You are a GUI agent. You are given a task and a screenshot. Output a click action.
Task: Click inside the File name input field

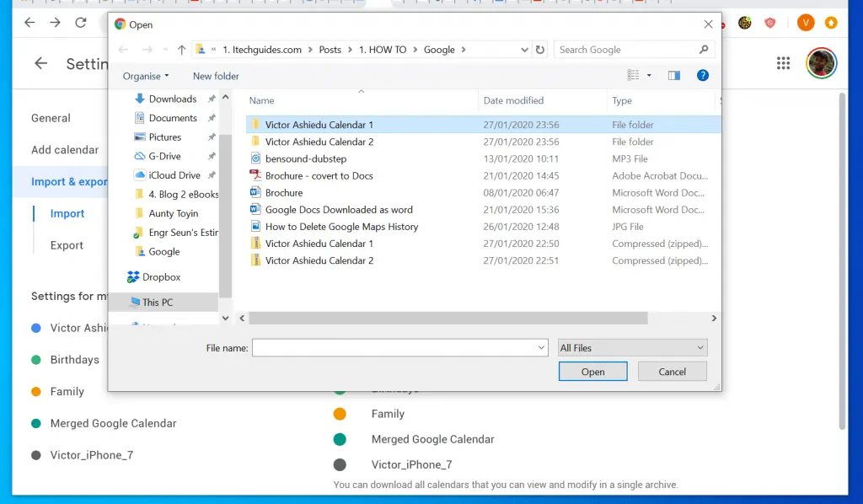point(394,348)
